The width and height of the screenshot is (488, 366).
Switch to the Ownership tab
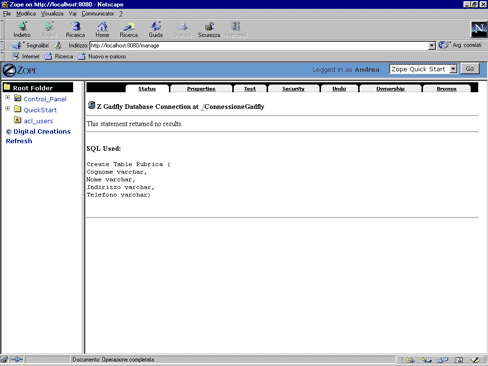(x=390, y=89)
